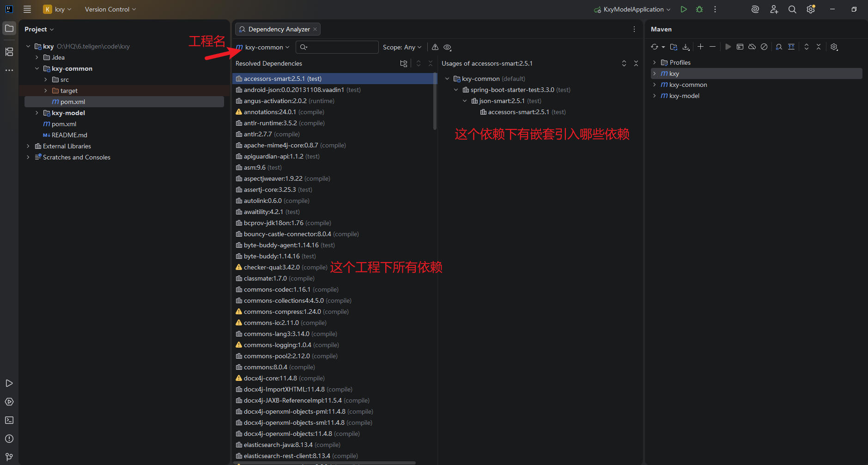Open IDE settings gear in title bar

coord(811,9)
